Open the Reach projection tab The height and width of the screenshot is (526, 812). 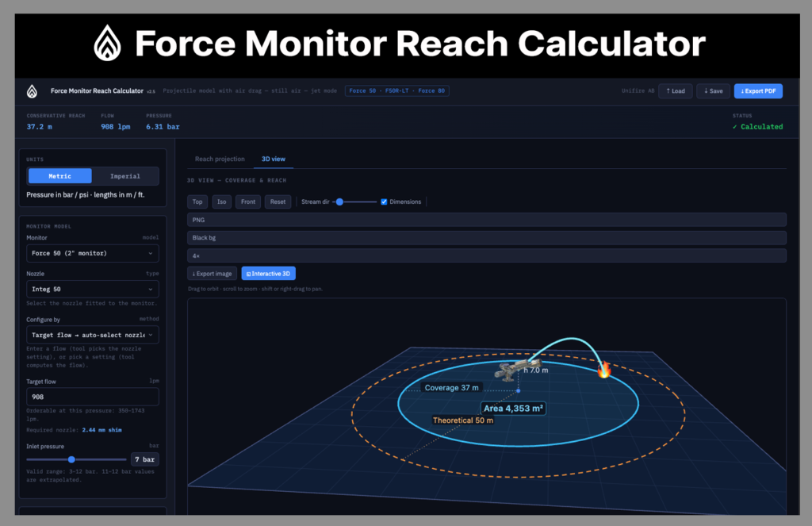(220, 159)
